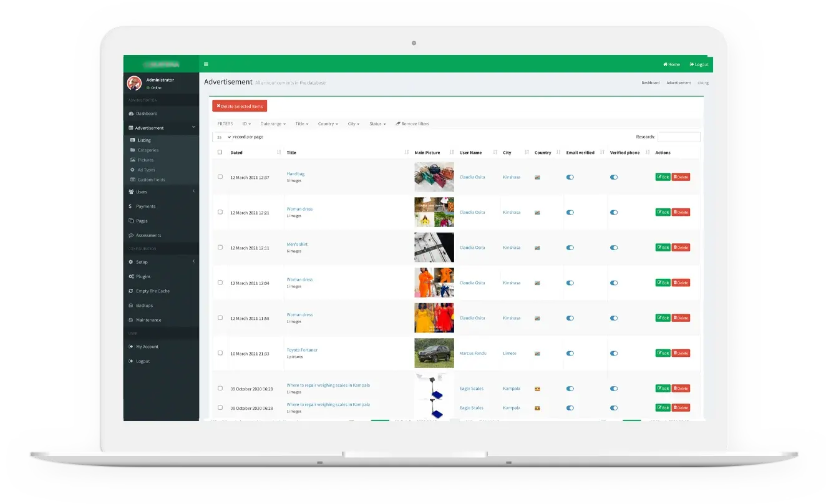Edit the Toyota Fortuner advertisement
This screenshot has width=826, height=504.
(663, 353)
